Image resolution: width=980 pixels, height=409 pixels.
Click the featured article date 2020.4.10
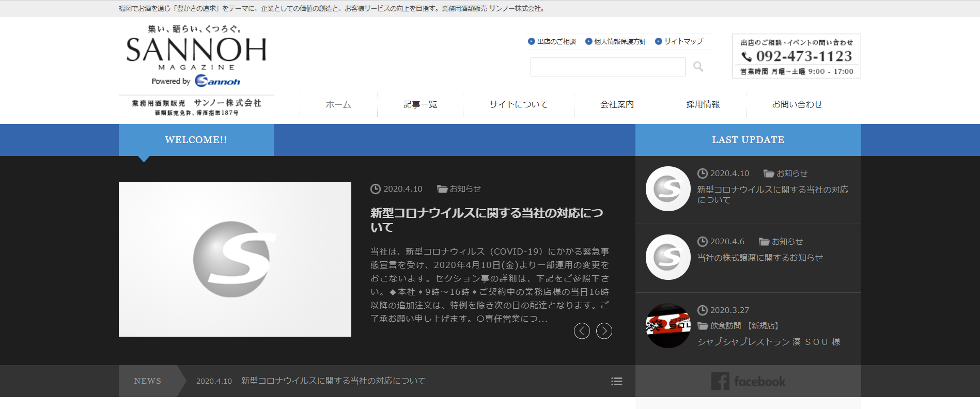402,189
